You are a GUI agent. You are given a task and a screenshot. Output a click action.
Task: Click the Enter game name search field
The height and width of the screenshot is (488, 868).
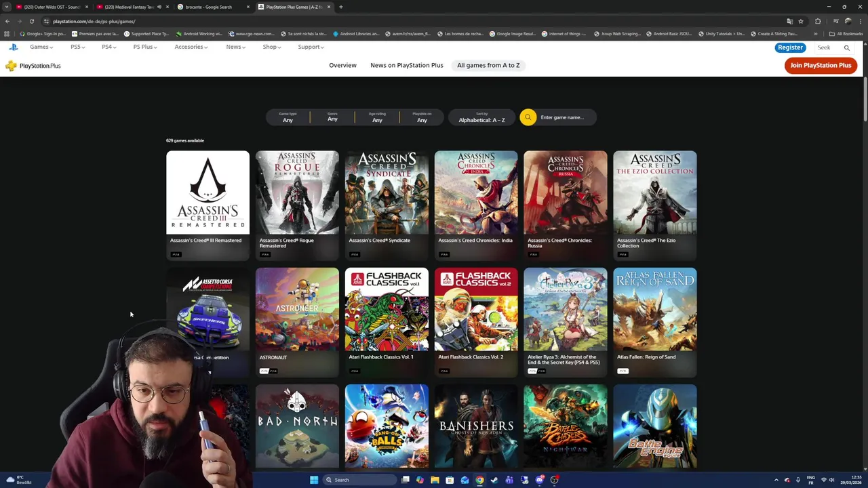pyautogui.click(x=566, y=117)
